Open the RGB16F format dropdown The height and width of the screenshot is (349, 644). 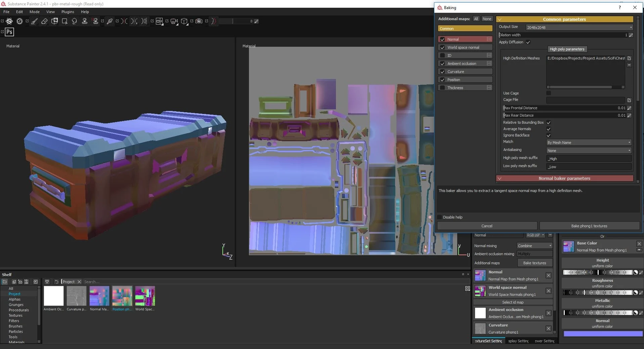(535, 235)
